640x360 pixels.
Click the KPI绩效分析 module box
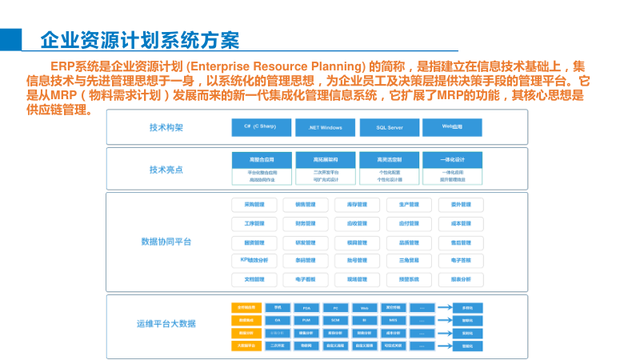[254, 260]
